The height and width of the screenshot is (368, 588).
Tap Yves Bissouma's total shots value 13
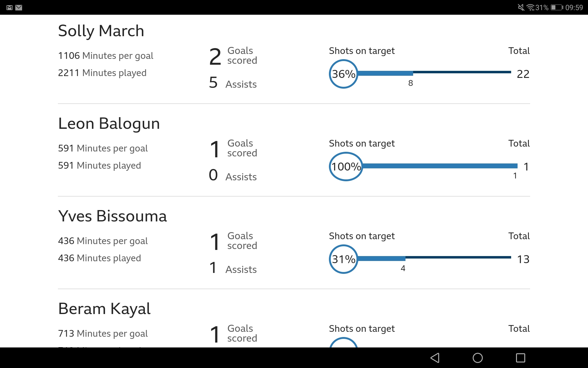[x=523, y=259]
